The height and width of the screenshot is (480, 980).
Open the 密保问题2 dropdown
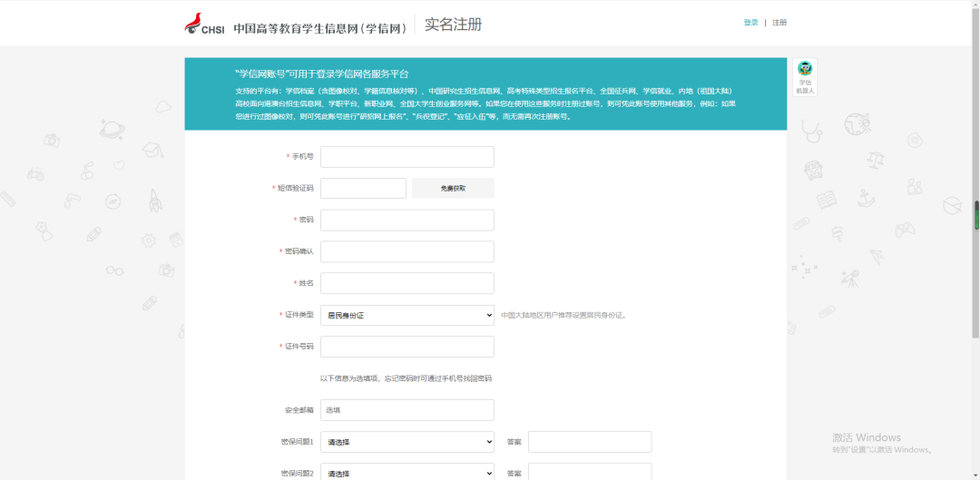click(407, 473)
